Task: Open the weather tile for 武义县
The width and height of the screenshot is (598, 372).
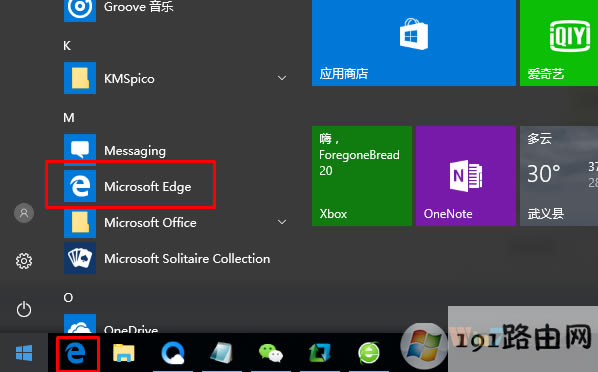Action: 559,176
